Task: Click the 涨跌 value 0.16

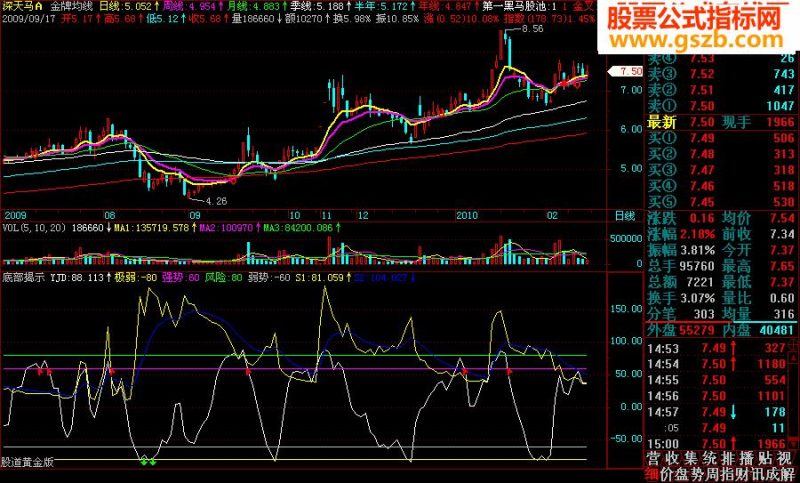Action: coord(702,218)
